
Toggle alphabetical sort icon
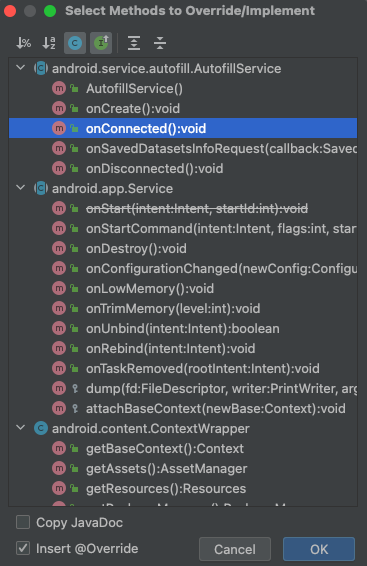[x=49, y=43]
